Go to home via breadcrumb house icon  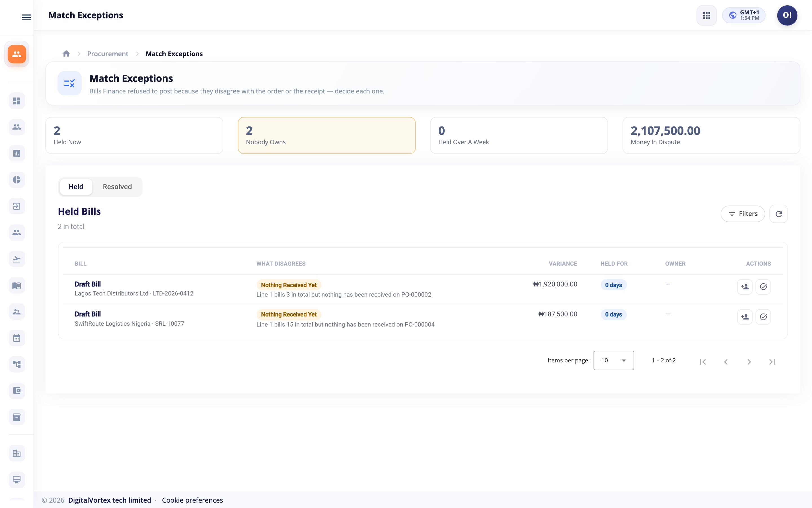coord(66,54)
